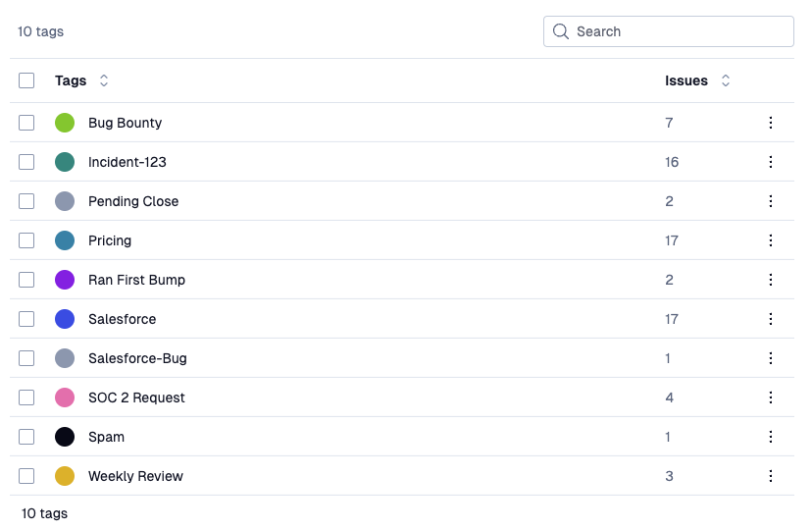Open the options dropdown for Ran First Bump
The image size is (812, 530).
tap(771, 280)
